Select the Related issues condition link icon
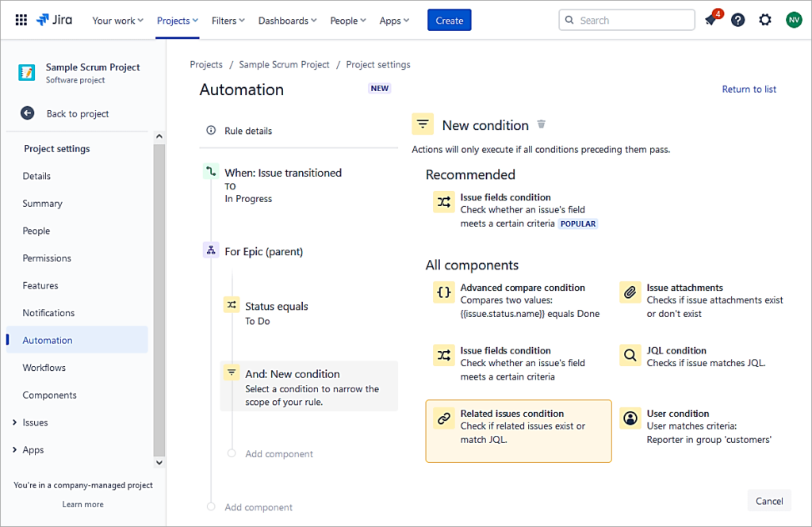This screenshot has width=812, height=527. click(x=444, y=418)
